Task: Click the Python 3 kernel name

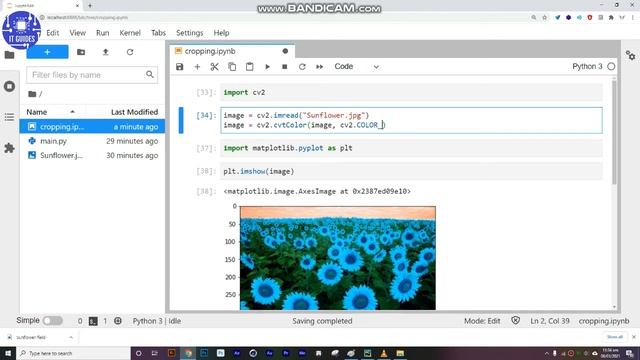Action: click(x=587, y=67)
